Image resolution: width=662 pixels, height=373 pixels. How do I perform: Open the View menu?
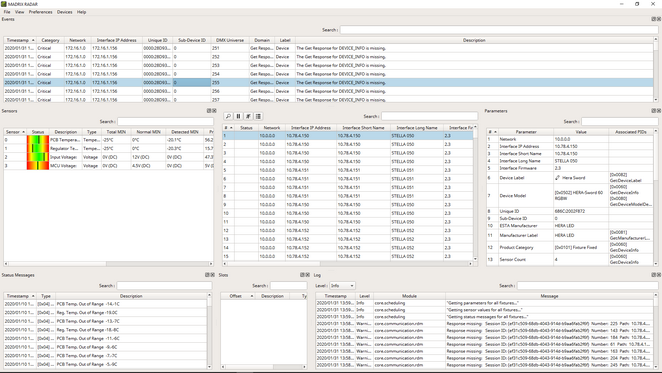(19, 12)
